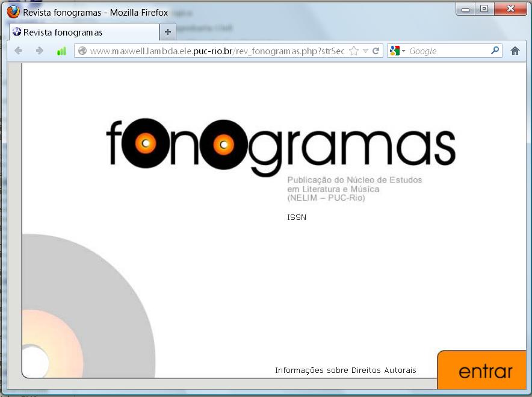The height and width of the screenshot is (397, 532).
Task: Open a new tab with the plus button
Action: click(168, 32)
